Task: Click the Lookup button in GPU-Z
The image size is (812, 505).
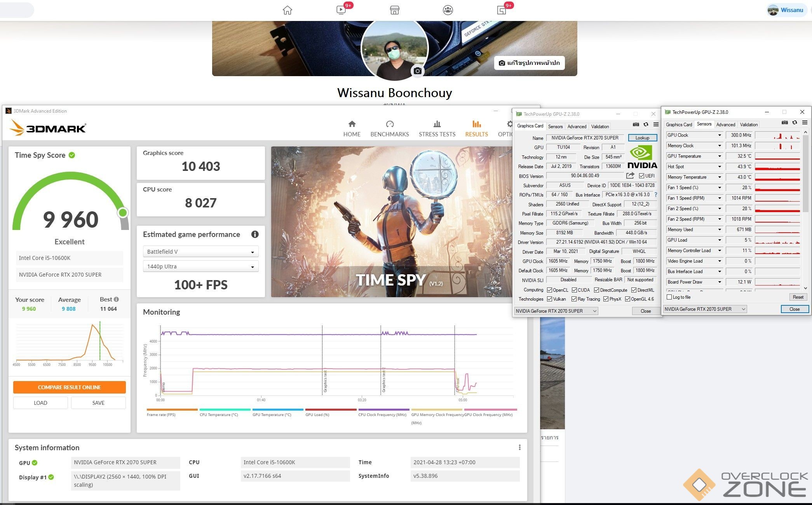Action: [x=642, y=138]
